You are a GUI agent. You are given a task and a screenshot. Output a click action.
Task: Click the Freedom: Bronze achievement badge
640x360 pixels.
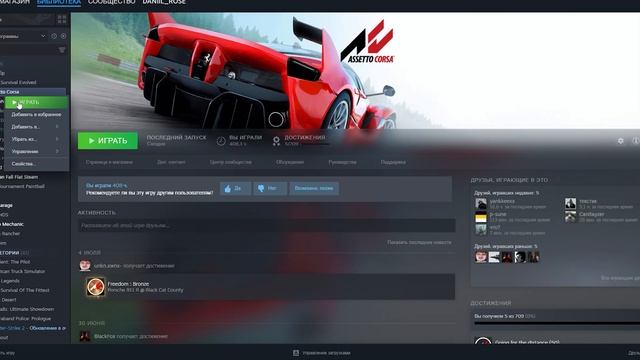[x=95, y=287]
